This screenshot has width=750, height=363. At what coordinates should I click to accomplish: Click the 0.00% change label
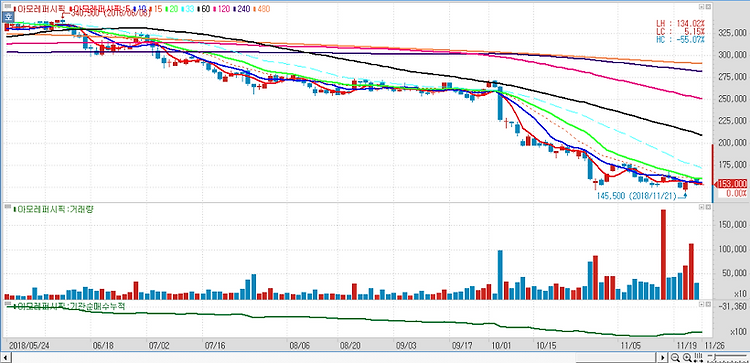[736, 193]
